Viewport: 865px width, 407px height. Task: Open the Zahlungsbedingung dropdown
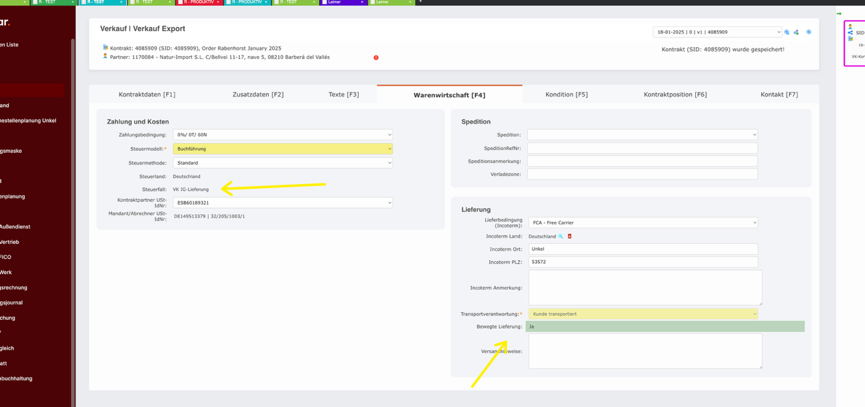point(282,135)
